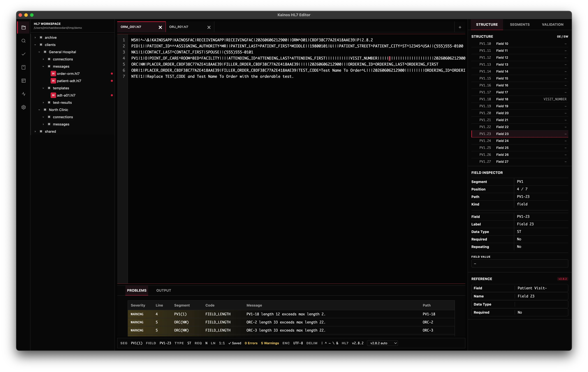The height and width of the screenshot is (372, 588).
Task: Switch to the VALIDATION tab
Action: 553,24
